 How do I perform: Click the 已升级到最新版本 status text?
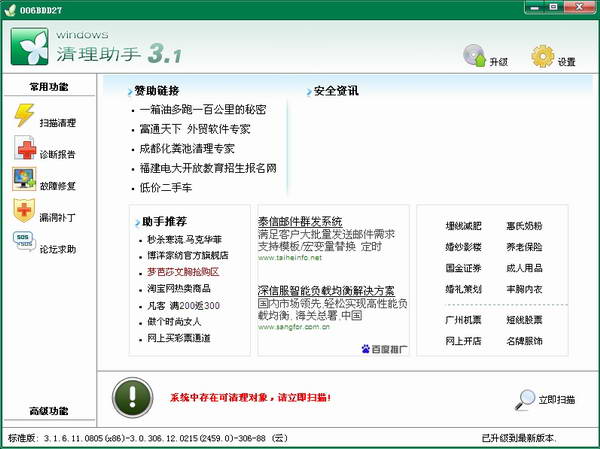[x=519, y=438]
